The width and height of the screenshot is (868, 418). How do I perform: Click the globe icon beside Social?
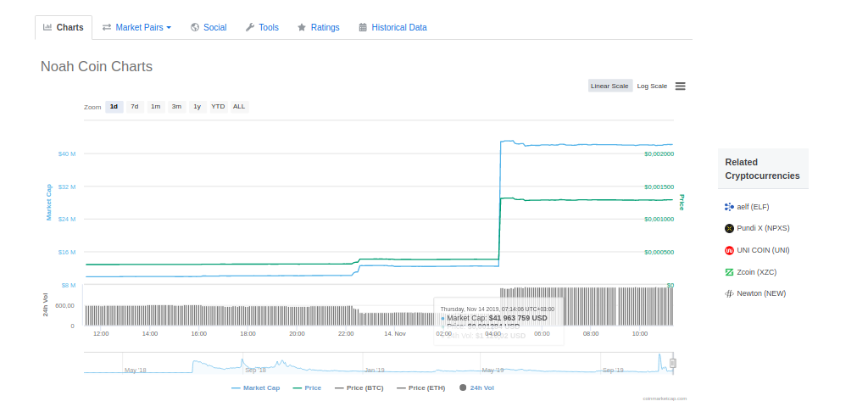pyautogui.click(x=195, y=27)
